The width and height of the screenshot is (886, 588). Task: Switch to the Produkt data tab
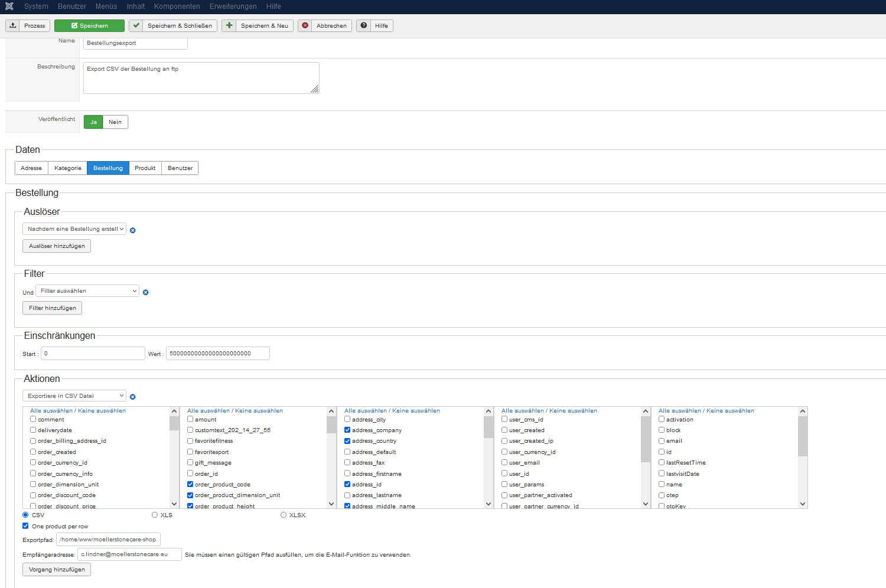[145, 168]
